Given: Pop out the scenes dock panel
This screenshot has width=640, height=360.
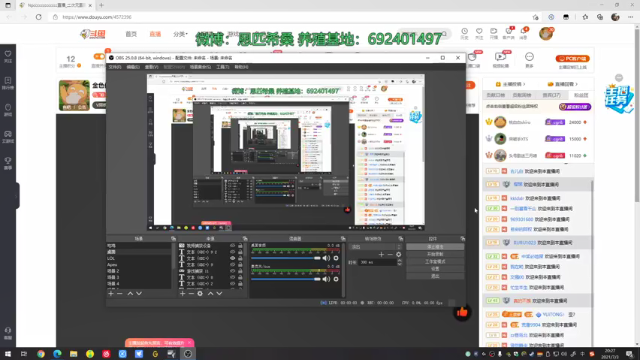Looking at the screenshot, I should (x=173, y=238).
